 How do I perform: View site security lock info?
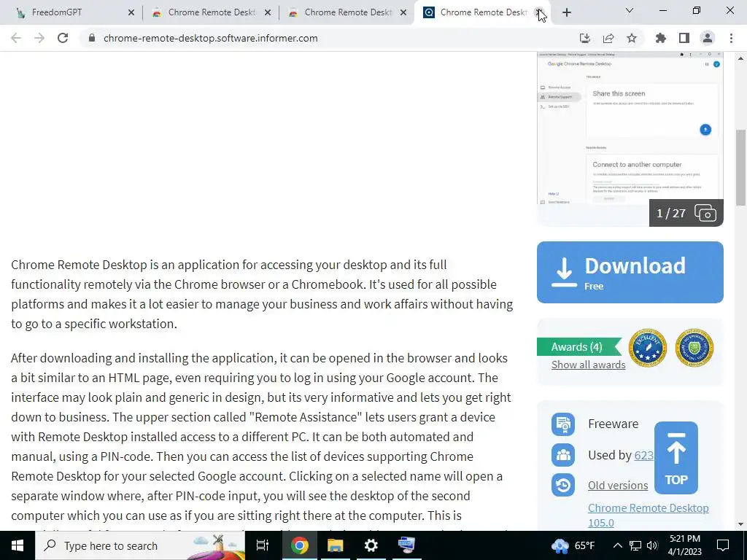[92, 38]
